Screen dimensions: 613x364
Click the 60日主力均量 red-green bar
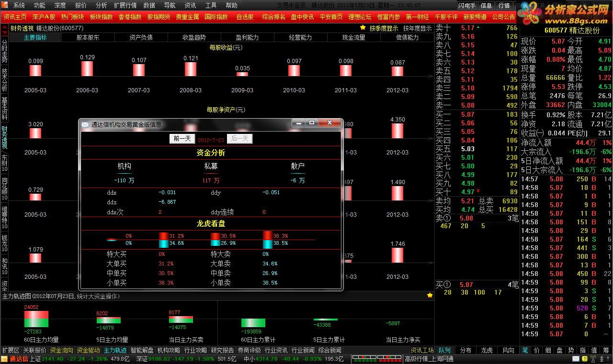pyautogui.click(x=36, y=320)
